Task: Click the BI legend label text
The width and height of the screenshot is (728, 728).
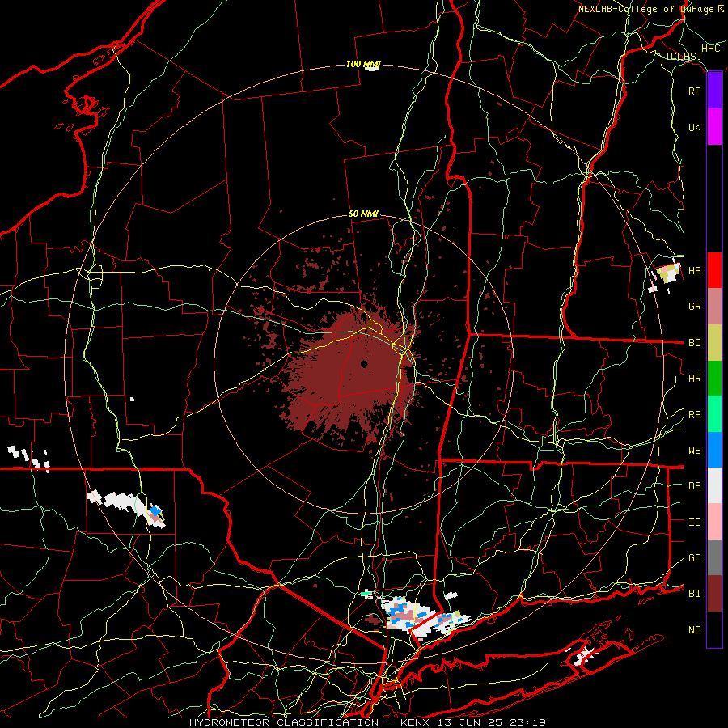Action: 695,594
